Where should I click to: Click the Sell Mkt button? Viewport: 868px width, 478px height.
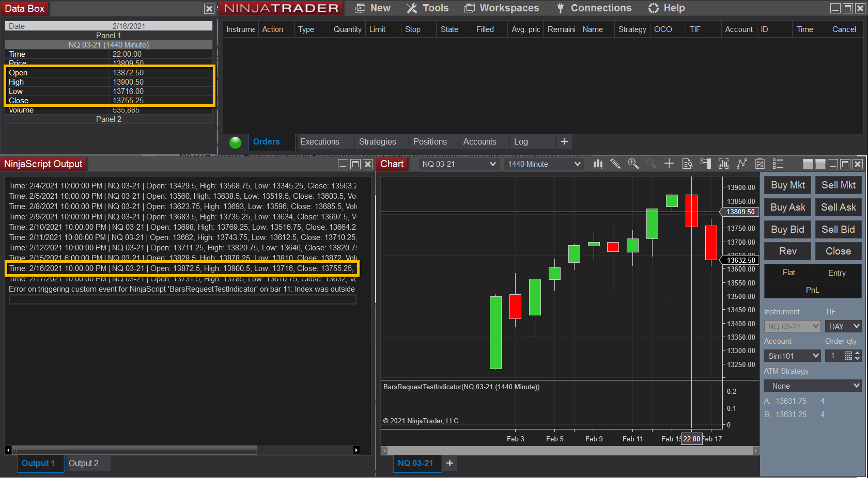839,185
